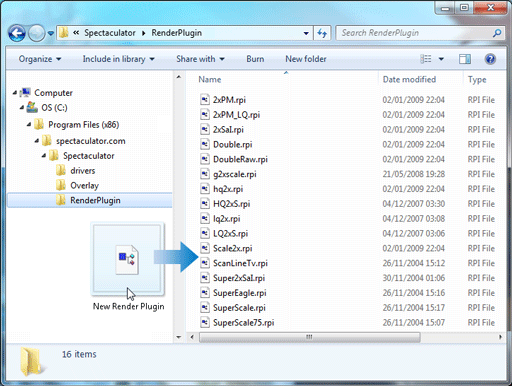Open Help with the question mark

click(x=490, y=59)
